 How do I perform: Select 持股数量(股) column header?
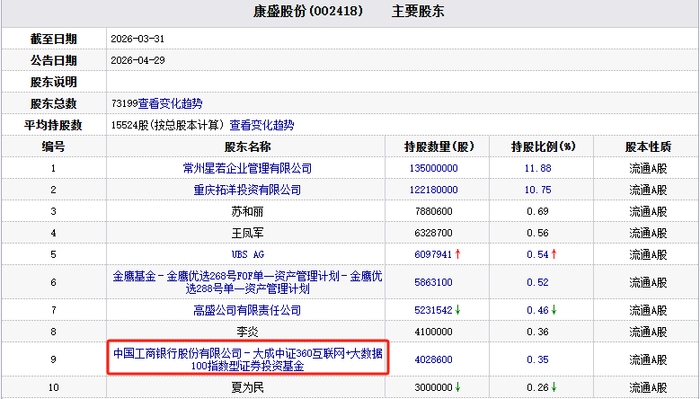439,146
